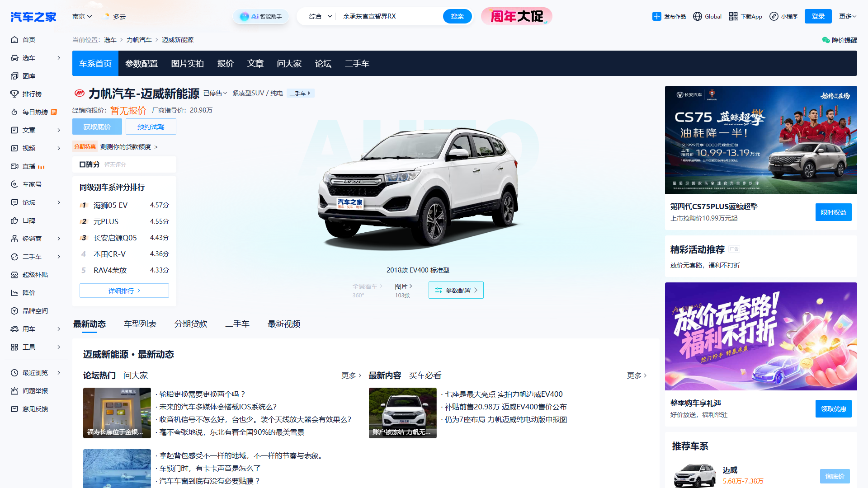Click the 品牌空间 brand icon
This screenshot has height=488, width=868.
point(14,311)
